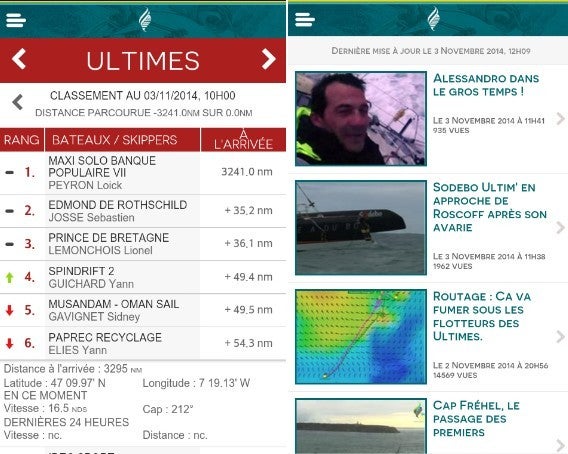The height and width of the screenshot is (454, 568).
Task: Tap the + 54.3 nm gap value
Action: coord(248,343)
